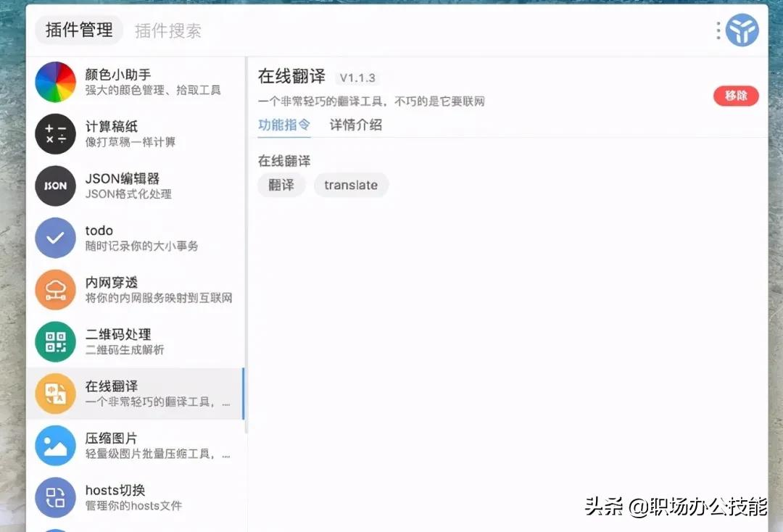Open the 二维码处理 QR code icon
783x532 pixels.
(55, 341)
